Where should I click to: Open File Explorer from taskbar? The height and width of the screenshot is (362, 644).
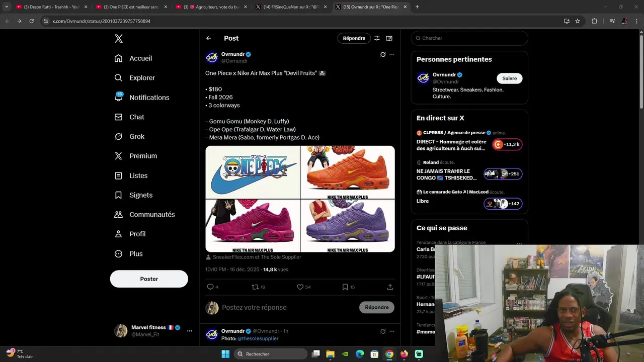(x=331, y=354)
